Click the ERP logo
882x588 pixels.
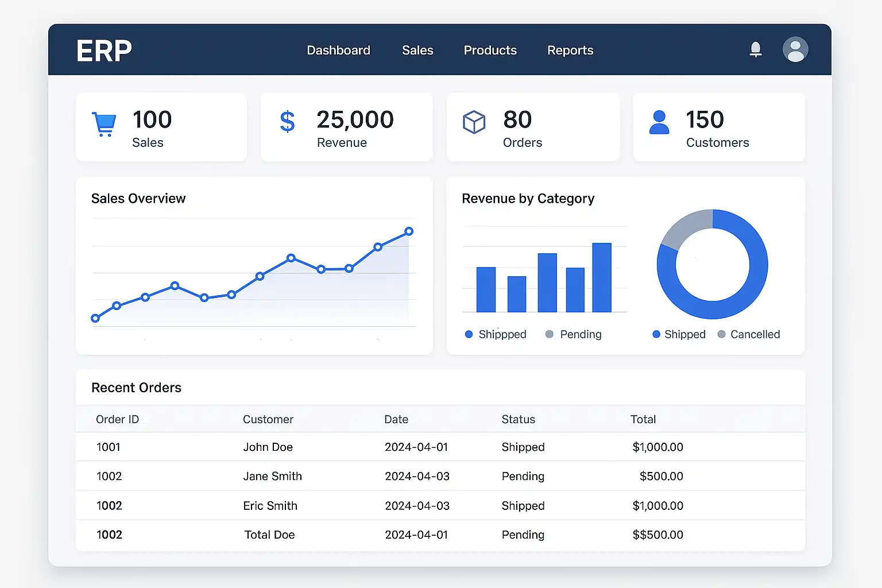(104, 51)
